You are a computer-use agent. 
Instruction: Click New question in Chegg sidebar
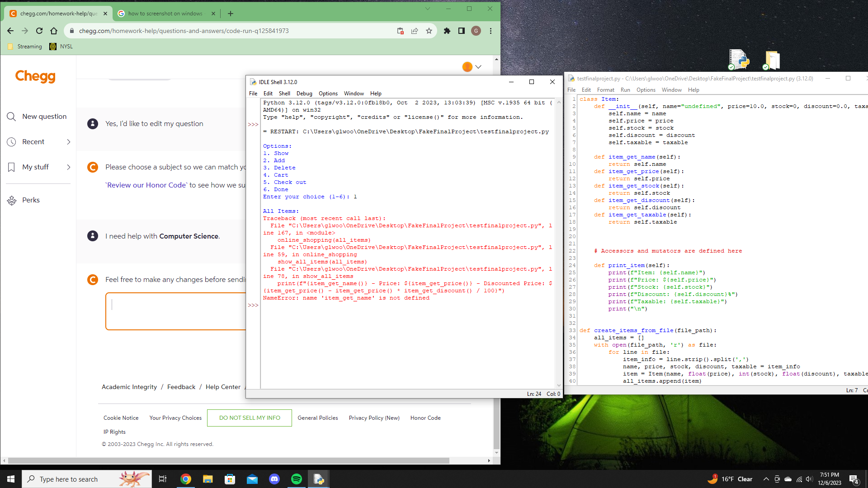pos(44,117)
